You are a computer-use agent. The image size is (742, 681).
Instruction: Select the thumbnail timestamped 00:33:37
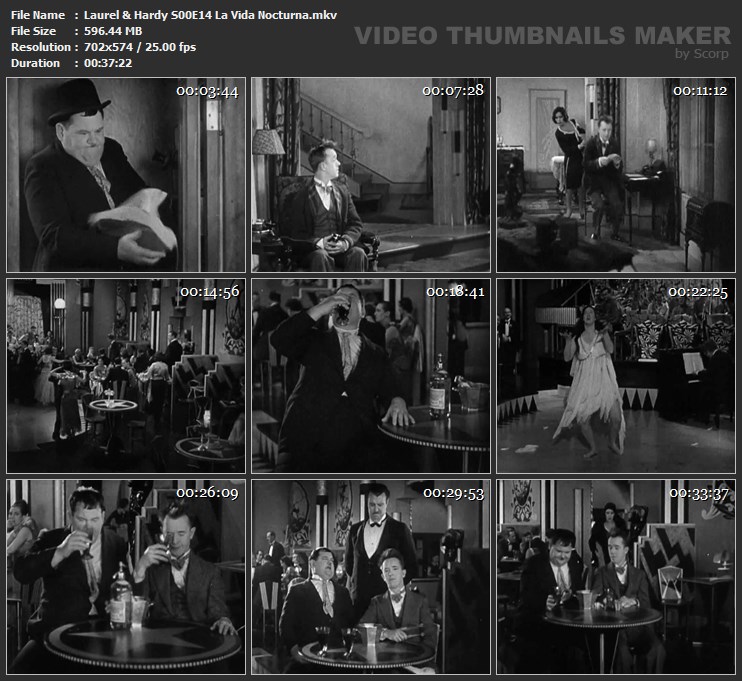616,577
